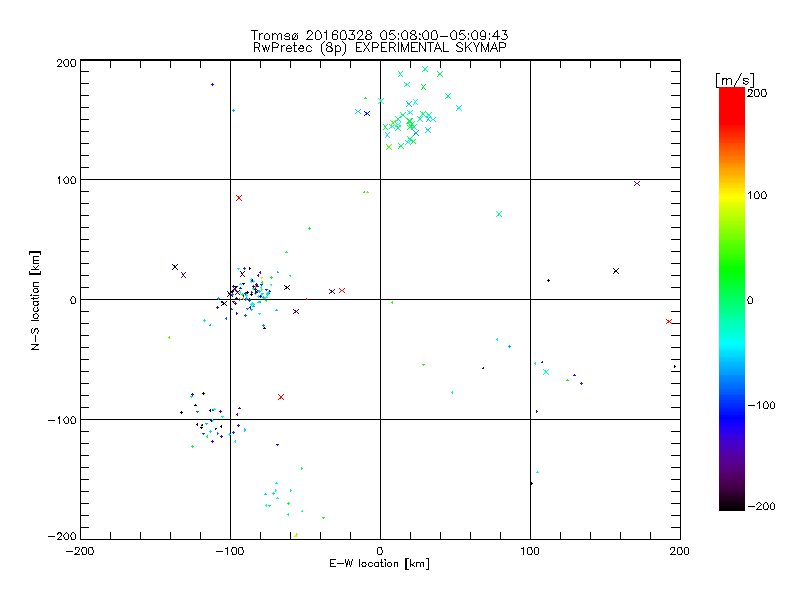
Task: Click the red X marker at the plot's right edge
Action: (669, 321)
